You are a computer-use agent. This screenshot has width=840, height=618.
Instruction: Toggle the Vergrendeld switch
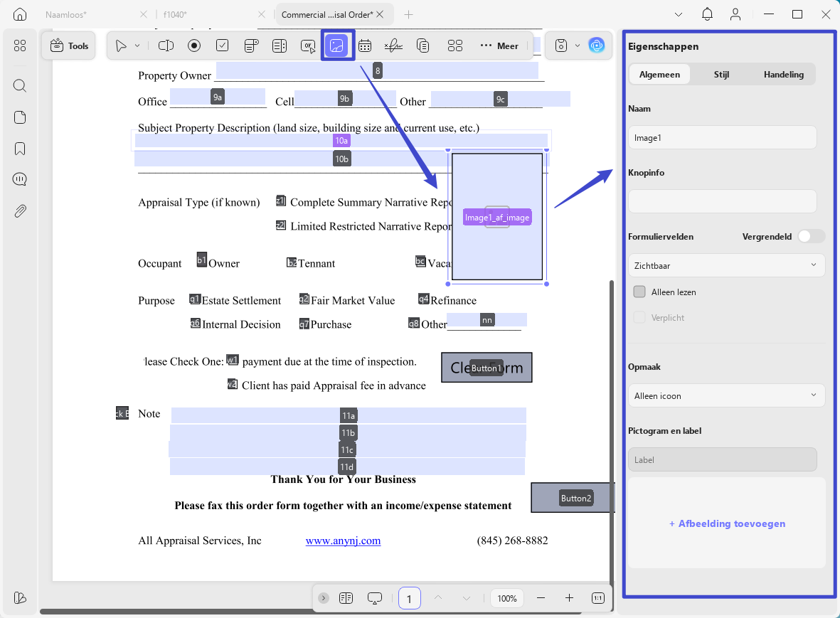tap(811, 237)
